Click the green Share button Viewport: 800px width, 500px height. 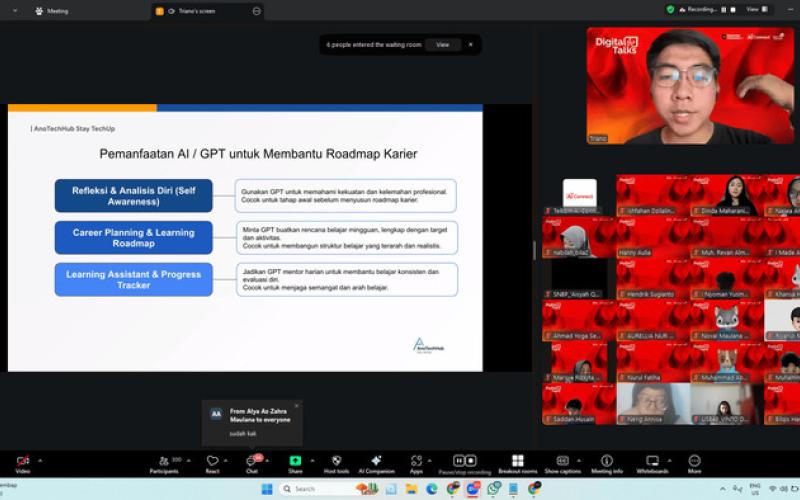click(295, 462)
